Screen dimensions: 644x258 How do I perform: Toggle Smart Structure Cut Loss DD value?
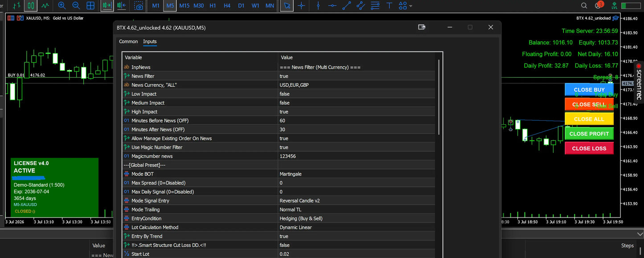click(x=356, y=246)
